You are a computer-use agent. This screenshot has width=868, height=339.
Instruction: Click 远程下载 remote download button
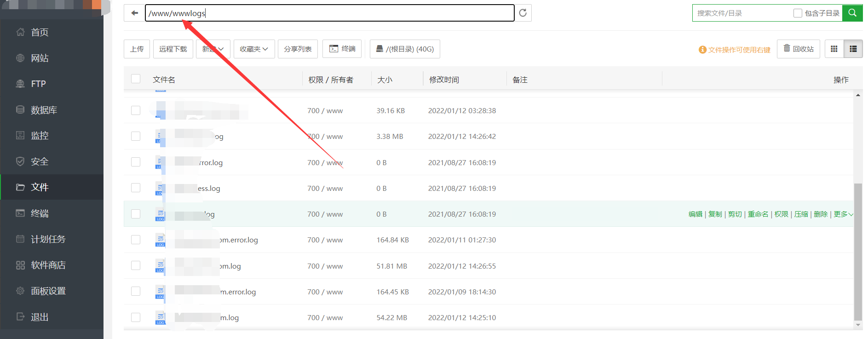173,49
